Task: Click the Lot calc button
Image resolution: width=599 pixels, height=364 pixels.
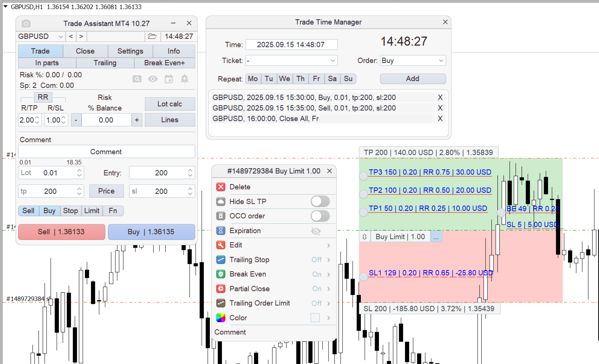Action: [170, 104]
